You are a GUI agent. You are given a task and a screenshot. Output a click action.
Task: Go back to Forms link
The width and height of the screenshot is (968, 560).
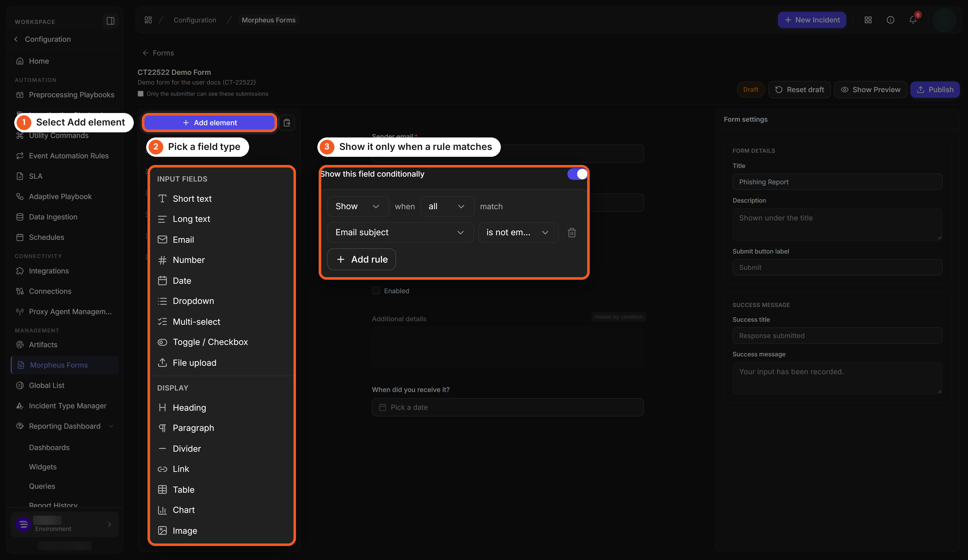pos(158,53)
